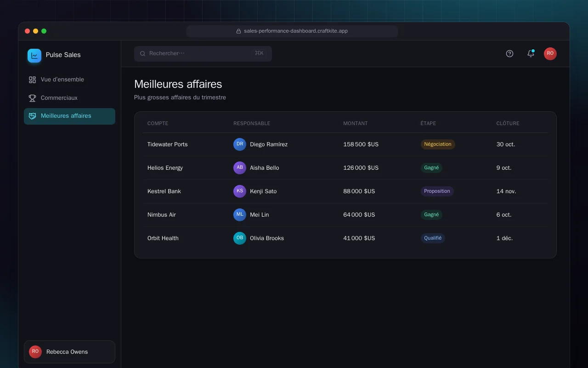Open Rebecca Owens account card

[69, 352]
